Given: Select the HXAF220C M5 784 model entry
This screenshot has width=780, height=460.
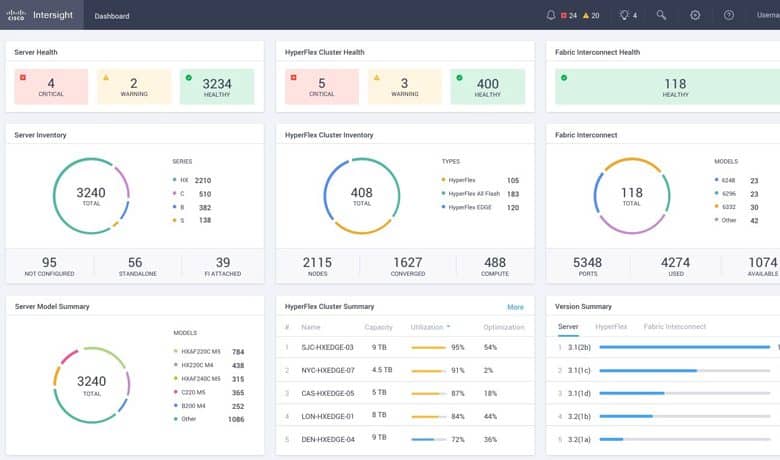Looking at the screenshot, I should (209, 352).
